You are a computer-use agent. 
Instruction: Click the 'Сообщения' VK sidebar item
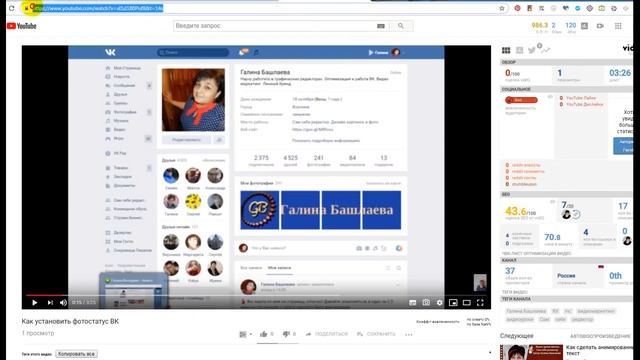point(124,86)
